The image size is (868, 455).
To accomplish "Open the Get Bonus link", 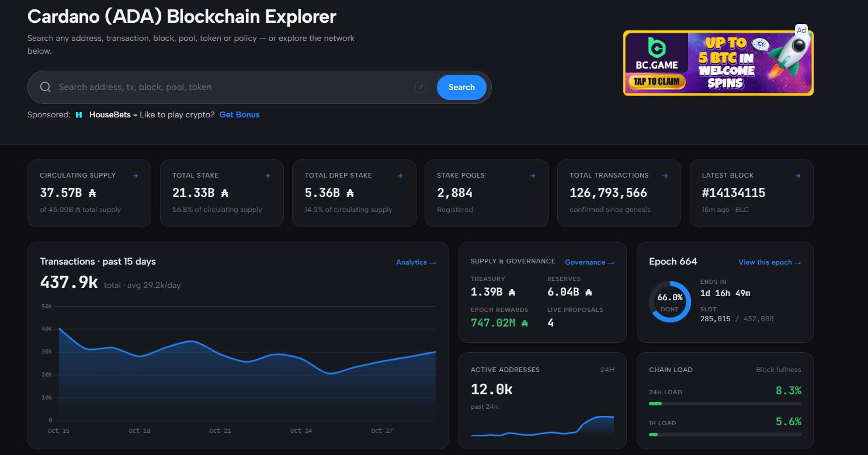I will pos(239,114).
